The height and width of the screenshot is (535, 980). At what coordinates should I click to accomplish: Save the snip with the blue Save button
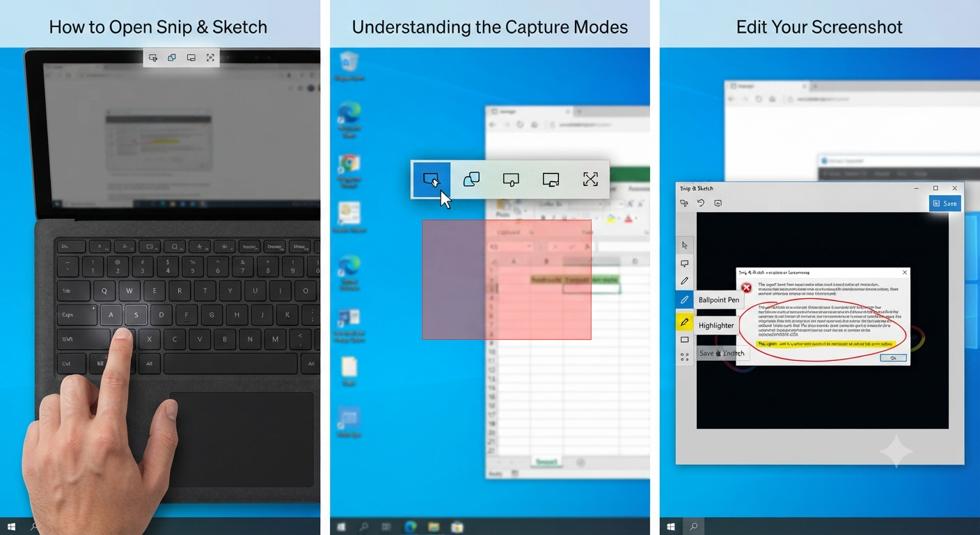pyautogui.click(x=945, y=203)
